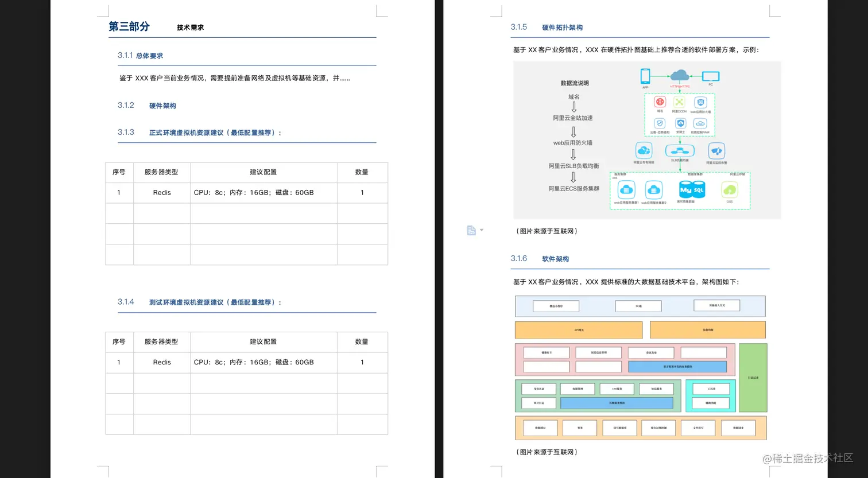This screenshot has height=478, width=868.
Task: Click the SLB负载均衡 icon
Action: point(680,151)
